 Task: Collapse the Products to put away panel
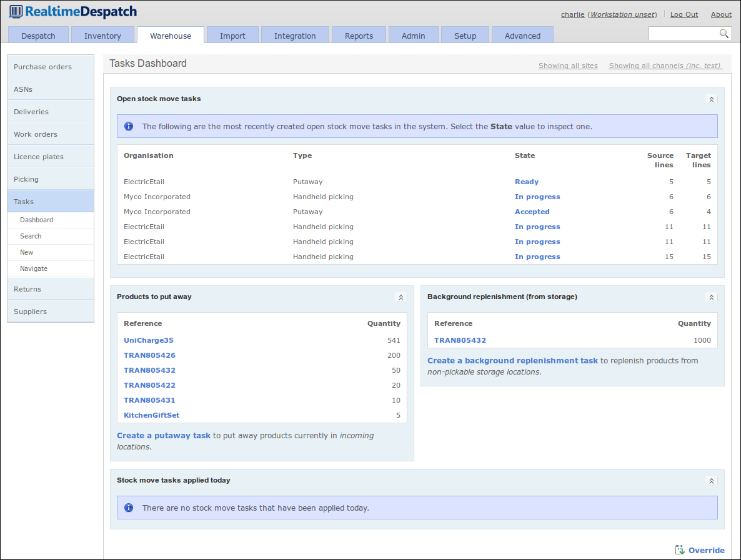click(400, 297)
